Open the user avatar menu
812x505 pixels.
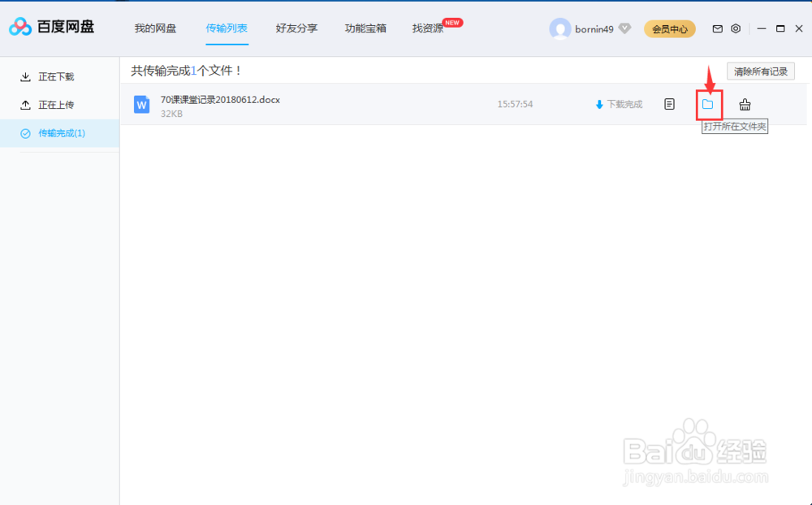click(562, 28)
